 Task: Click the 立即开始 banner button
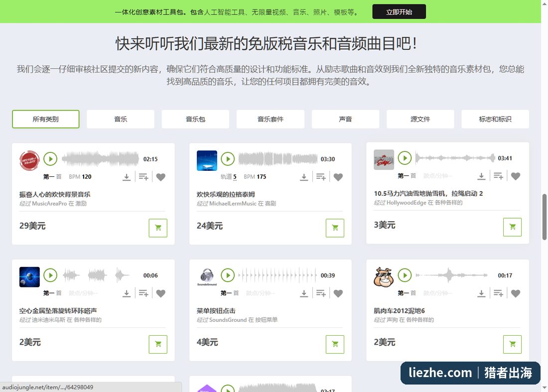pyautogui.click(x=399, y=12)
